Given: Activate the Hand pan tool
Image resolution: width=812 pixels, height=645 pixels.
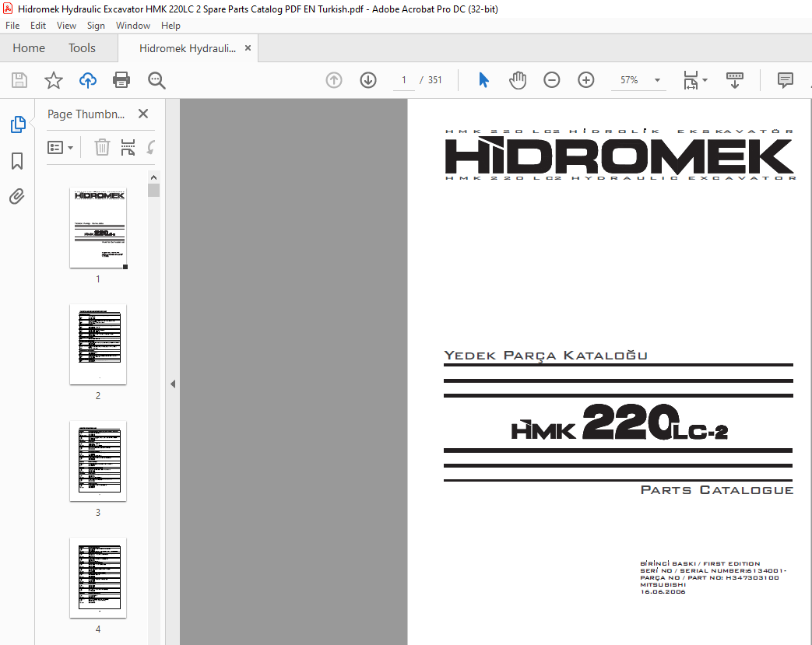Looking at the screenshot, I should point(518,80).
